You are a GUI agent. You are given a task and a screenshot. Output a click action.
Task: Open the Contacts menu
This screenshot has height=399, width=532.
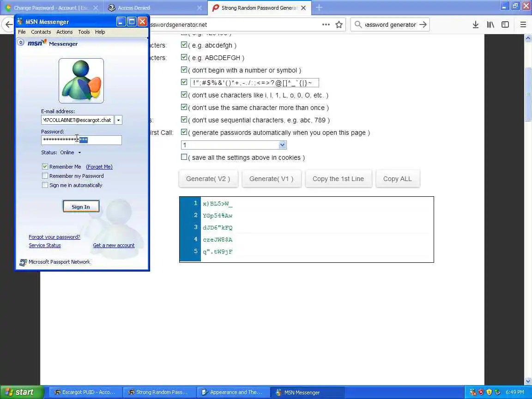point(41,32)
